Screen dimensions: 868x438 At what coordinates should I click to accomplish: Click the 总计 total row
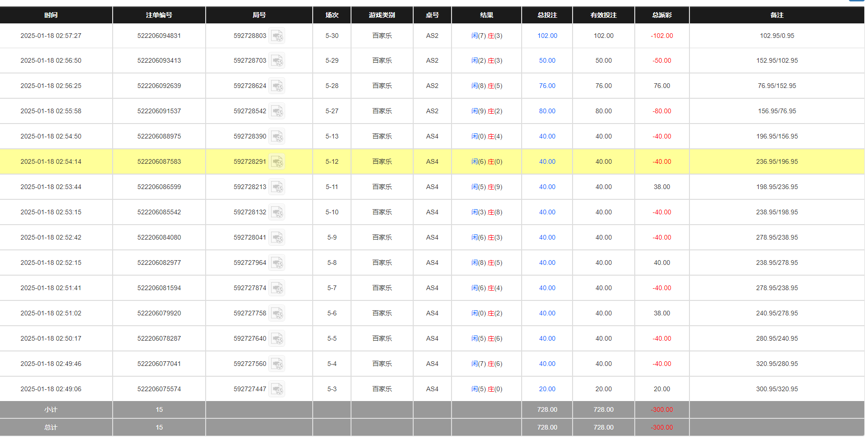51,427
